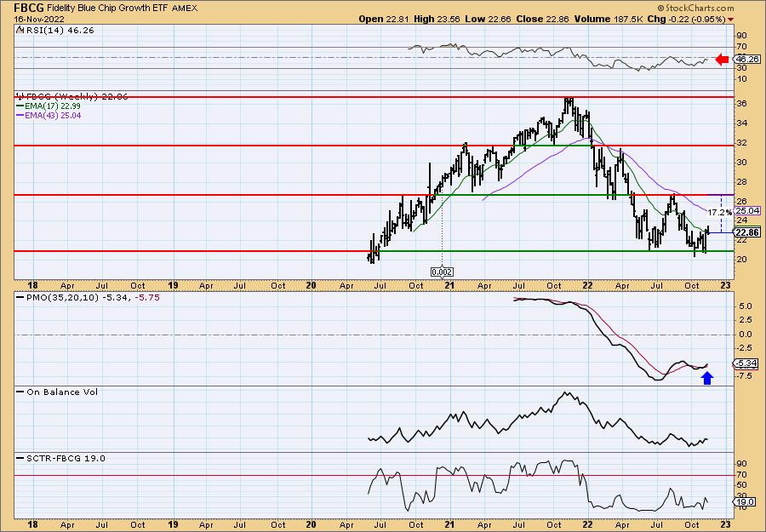Click the 32 price axis label

coord(742,143)
